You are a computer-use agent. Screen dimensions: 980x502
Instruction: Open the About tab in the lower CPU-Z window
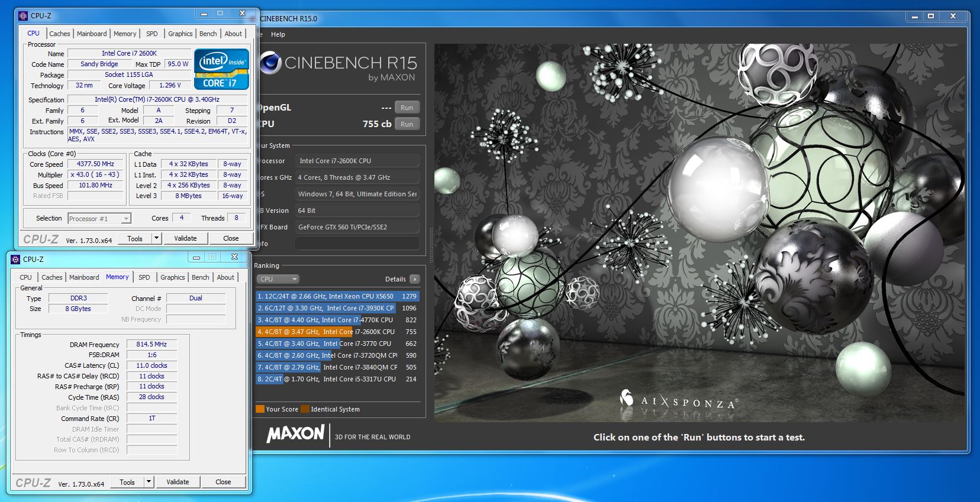point(225,277)
